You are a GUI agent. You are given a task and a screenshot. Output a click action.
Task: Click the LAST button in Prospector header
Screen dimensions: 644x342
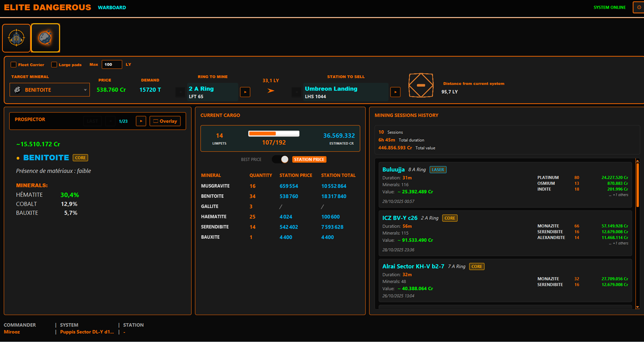tap(93, 121)
